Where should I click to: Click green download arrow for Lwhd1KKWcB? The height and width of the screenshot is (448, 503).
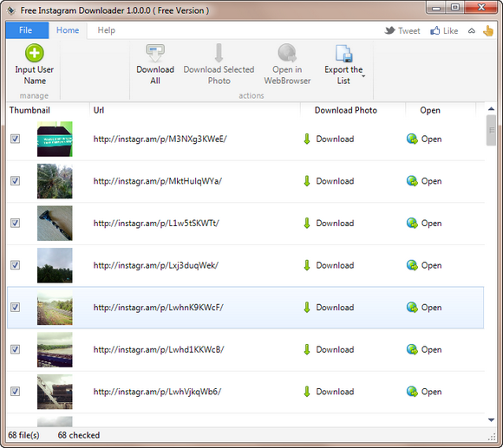pyautogui.click(x=307, y=349)
